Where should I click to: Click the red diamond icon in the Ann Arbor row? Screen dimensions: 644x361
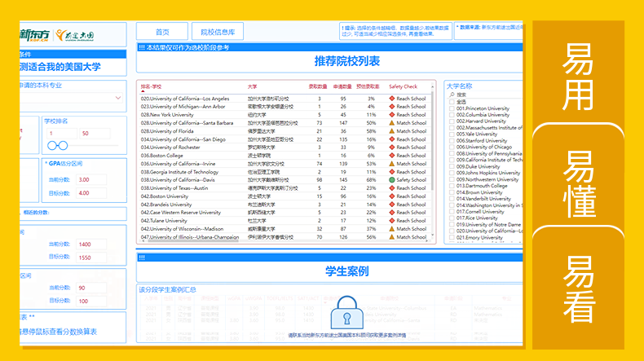392,107
